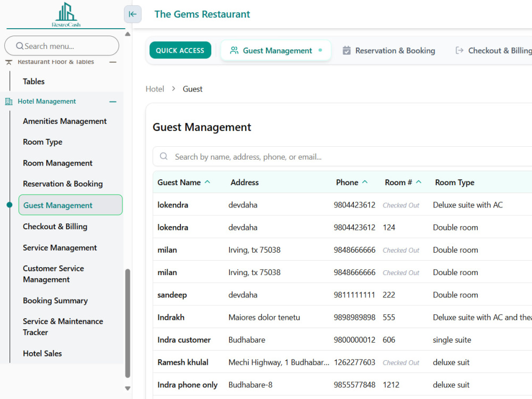The width and height of the screenshot is (532, 399).
Task: Click the calendar icon for Reservation & Booking
Action: [x=346, y=51]
